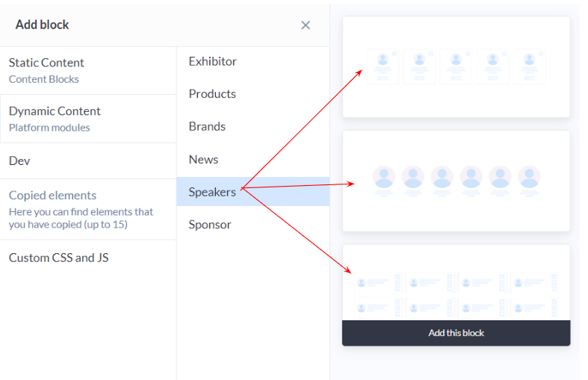Image resolution: width=588 pixels, height=380 pixels.
Task: Open Dynamic Content platform modules
Action: [88, 119]
